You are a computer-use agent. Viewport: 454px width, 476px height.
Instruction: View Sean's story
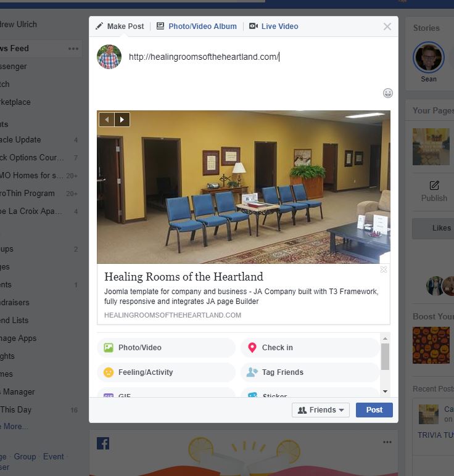(x=429, y=62)
